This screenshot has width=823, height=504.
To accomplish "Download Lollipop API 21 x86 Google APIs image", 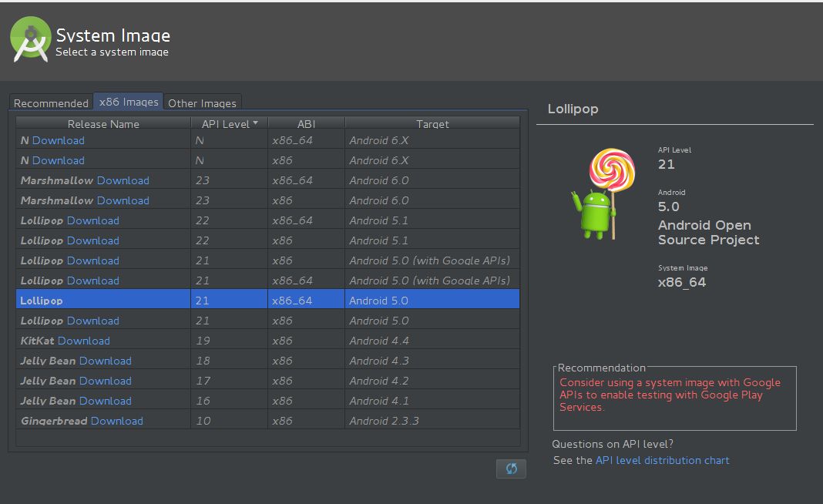I will (93, 260).
